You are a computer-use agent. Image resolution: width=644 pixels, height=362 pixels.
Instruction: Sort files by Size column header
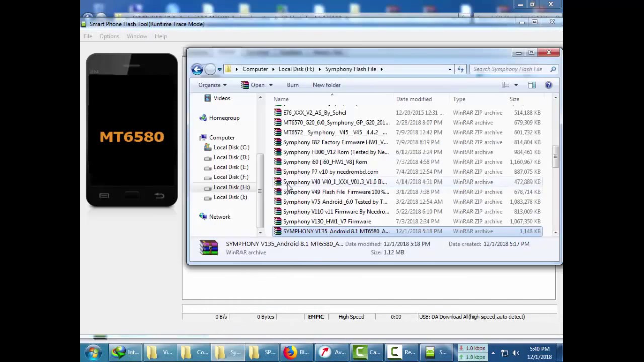pos(514,99)
